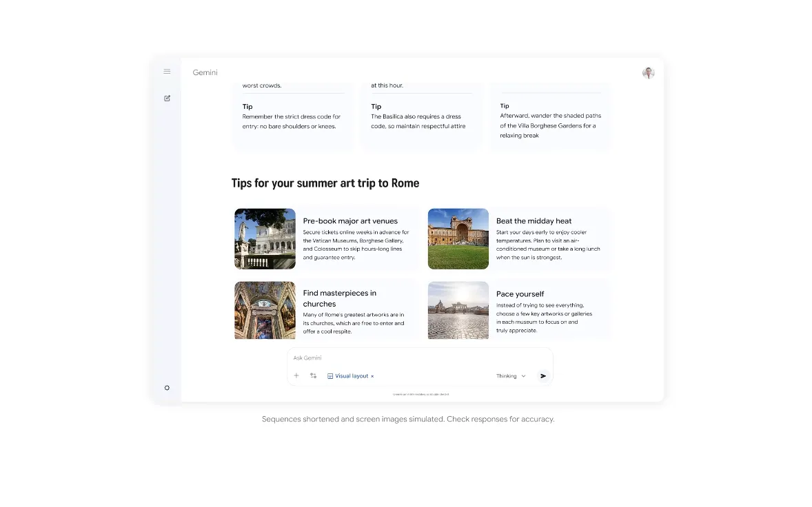Screen dimensions: 812x507
Task: Open settings gear in the sidebar
Action: click(167, 388)
